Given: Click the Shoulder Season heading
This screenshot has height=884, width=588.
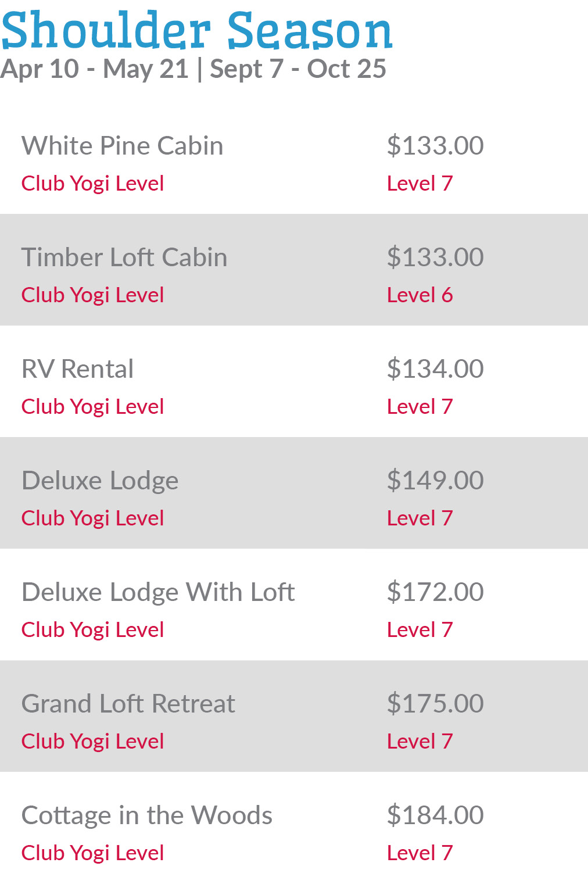Looking at the screenshot, I should coord(196,30).
